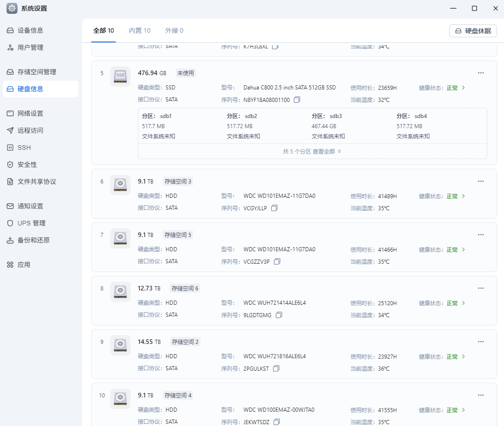The image size is (504, 426).
Task: Copy serial number 2PGULKST
Action: pos(276,368)
